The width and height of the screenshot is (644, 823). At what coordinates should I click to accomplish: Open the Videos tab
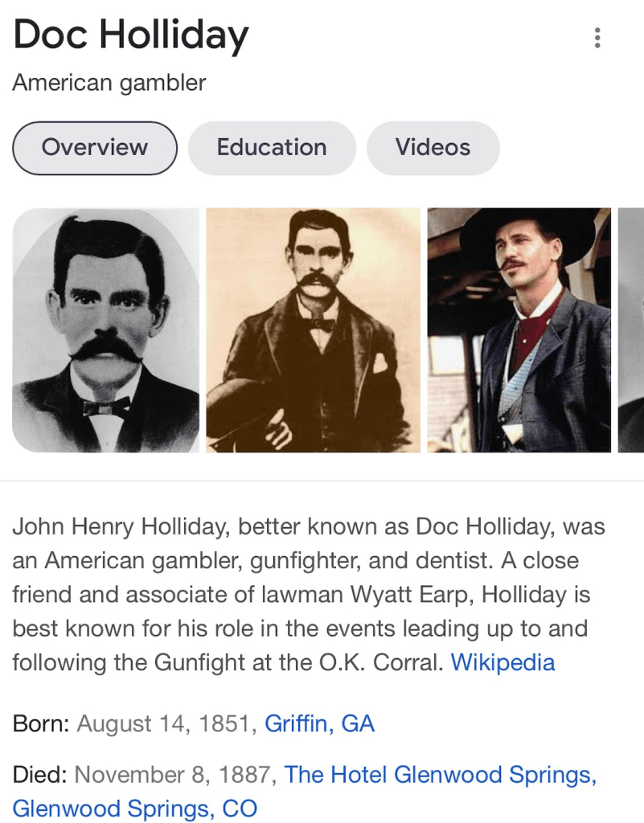(433, 148)
